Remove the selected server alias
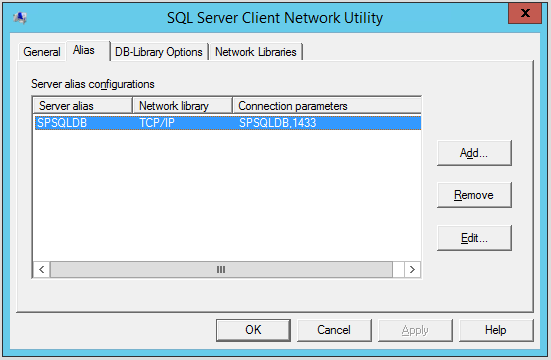Image resolution: width=551 pixels, height=360 pixels. (474, 195)
